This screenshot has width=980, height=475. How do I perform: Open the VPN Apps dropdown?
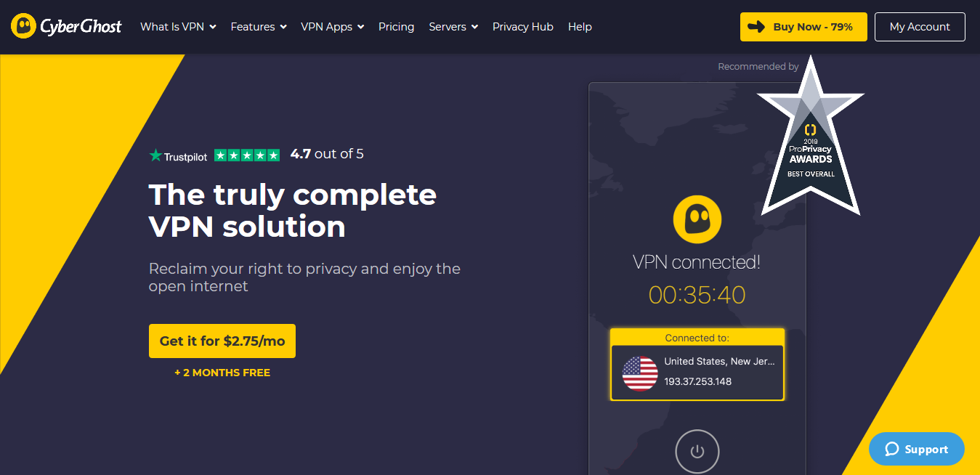tap(332, 27)
